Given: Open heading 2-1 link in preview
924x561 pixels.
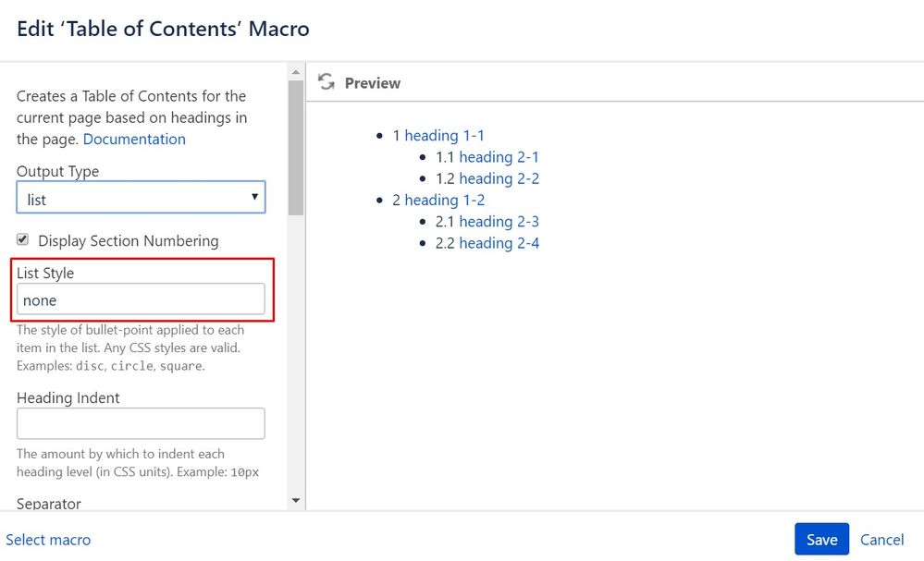Looking at the screenshot, I should click(499, 157).
